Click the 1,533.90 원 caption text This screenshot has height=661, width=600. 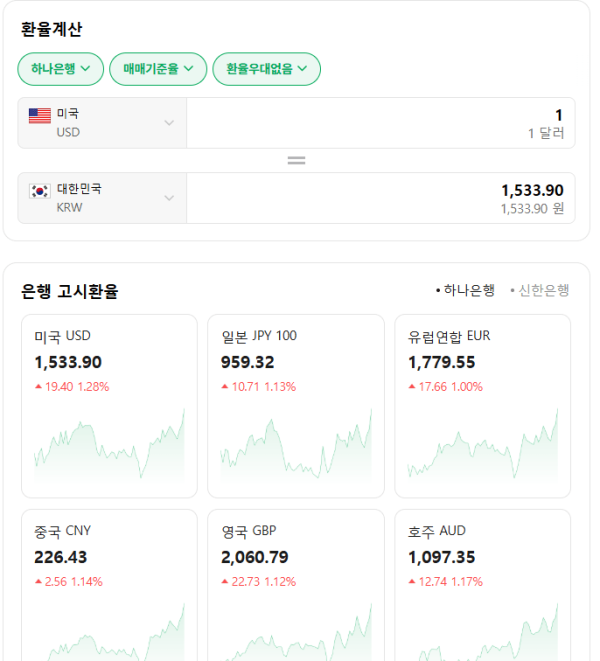click(x=532, y=209)
